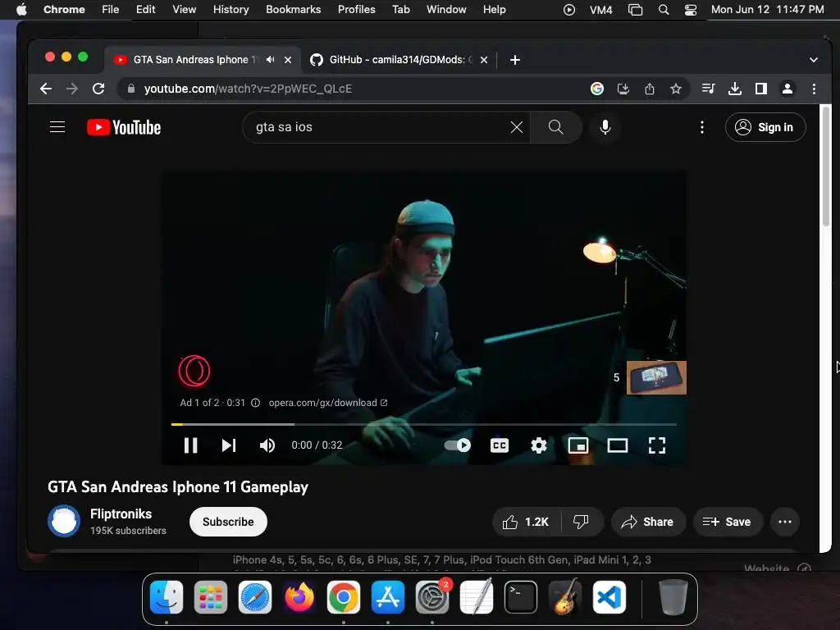Click the Fliptroniks channel avatar
Viewport: 840px width, 630px height.
click(x=64, y=521)
